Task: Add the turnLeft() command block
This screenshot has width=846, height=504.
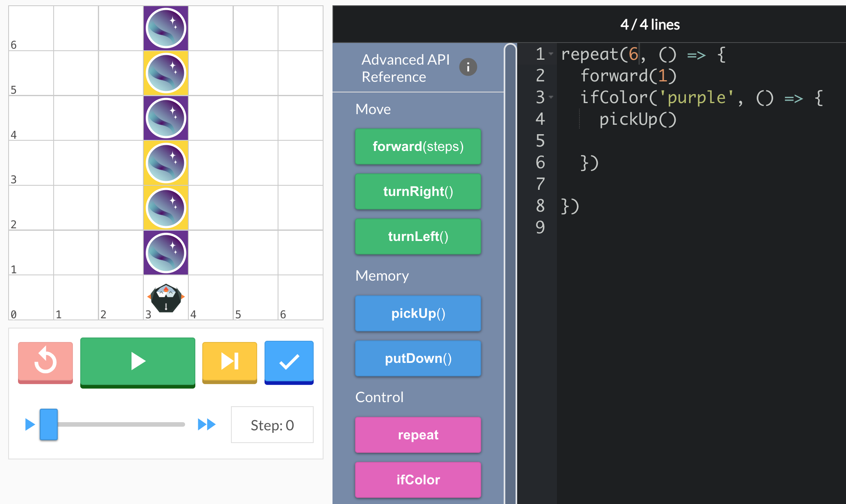Action: click(418, 236)
